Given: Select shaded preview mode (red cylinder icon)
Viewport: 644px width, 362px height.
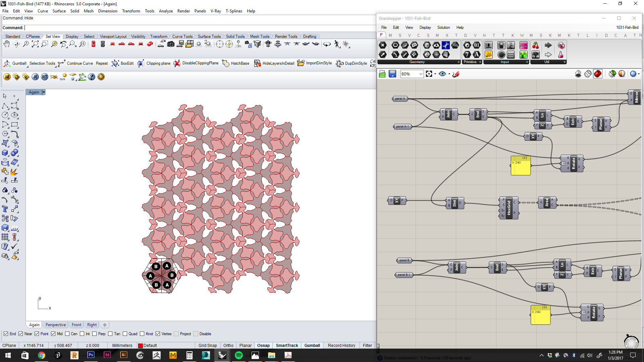Looking at the screenshot, I should click(x=598, y=74).
